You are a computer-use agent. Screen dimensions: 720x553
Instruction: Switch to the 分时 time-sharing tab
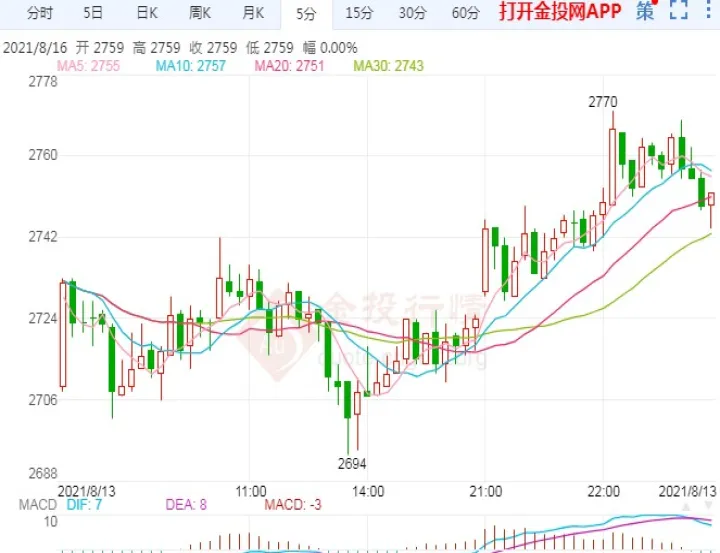point(40,13)
